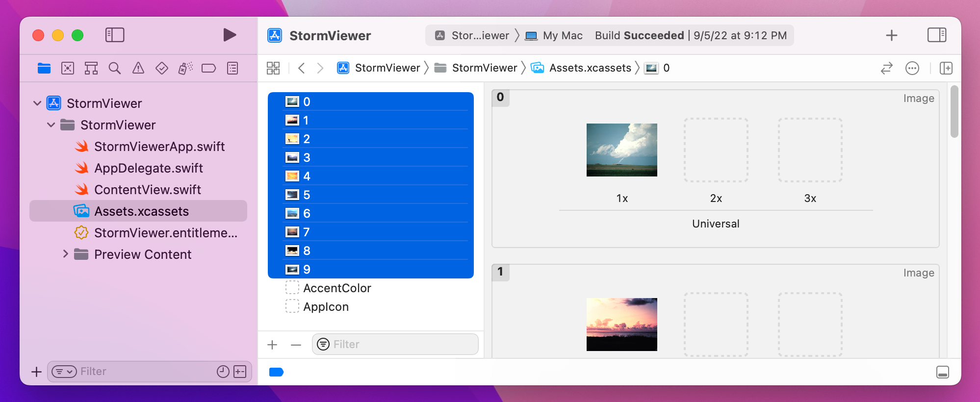The height and width of the screenshot is (402, 980).
Task: Open the Debug navigator spray icon
Action: click(x=185, y=68)
